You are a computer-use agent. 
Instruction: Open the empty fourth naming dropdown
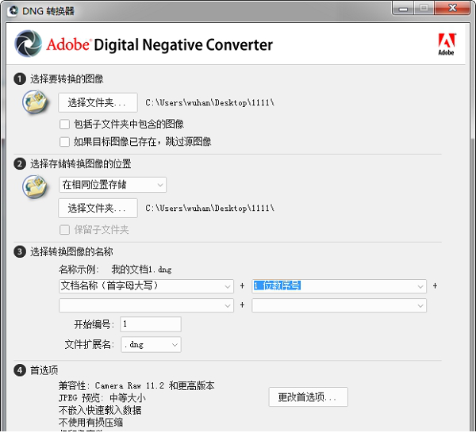click(x=339, y=305)
